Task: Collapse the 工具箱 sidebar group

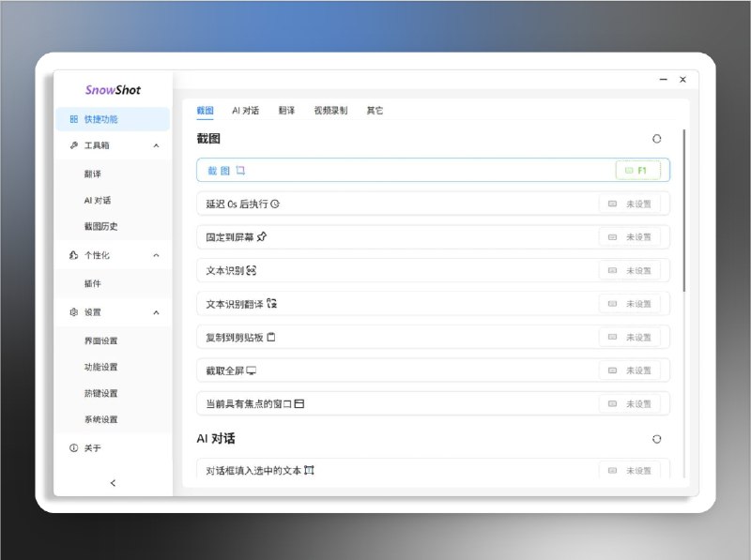Action: pyautogui.click(x=156, y=145)
